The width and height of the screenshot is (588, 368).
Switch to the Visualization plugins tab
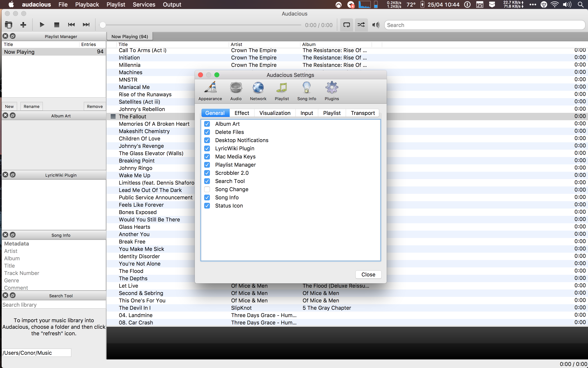(275, 113)
